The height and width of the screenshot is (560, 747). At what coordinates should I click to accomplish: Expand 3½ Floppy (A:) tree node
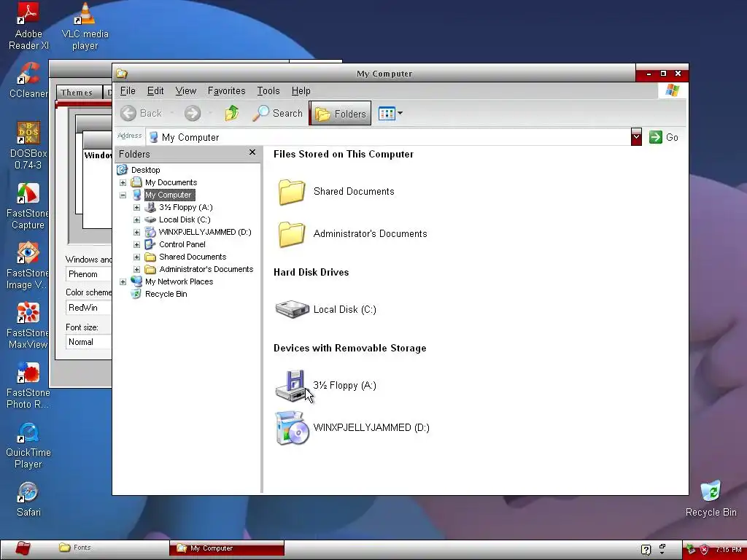click(x=136, y=207)
